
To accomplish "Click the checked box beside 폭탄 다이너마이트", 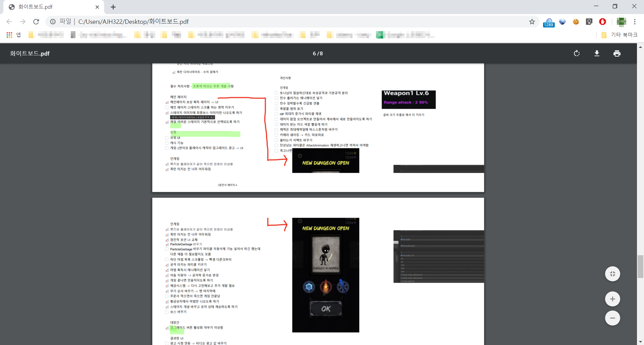I will (173, 72).
